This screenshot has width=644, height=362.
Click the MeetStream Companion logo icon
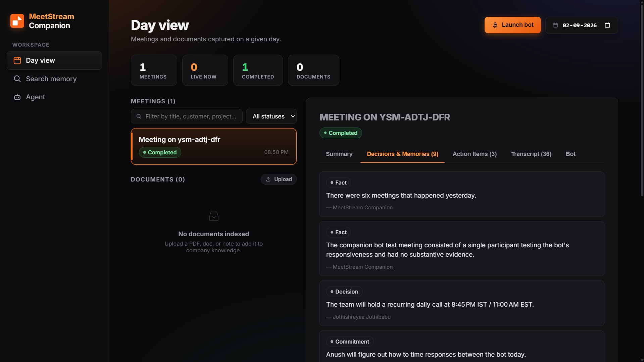click(x=17, y=21)
